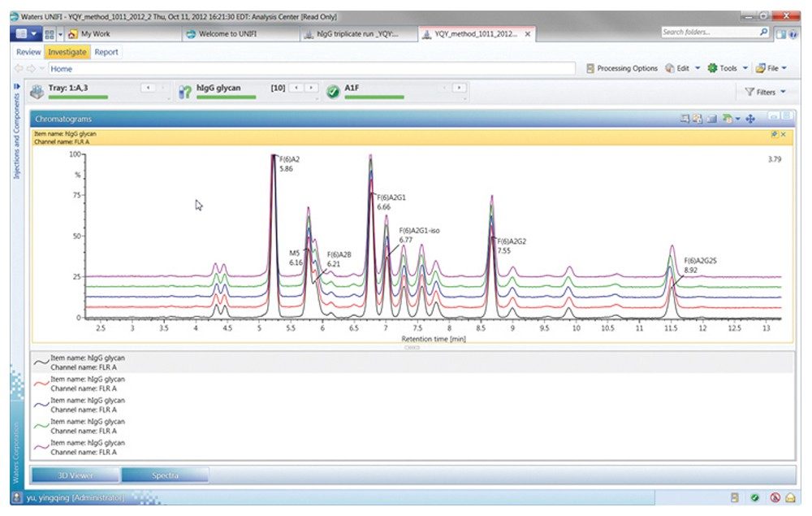Open the grid layout view icon
Viewport: 812px width, 516px height.
pyautogui.click(x=50, y=34)
